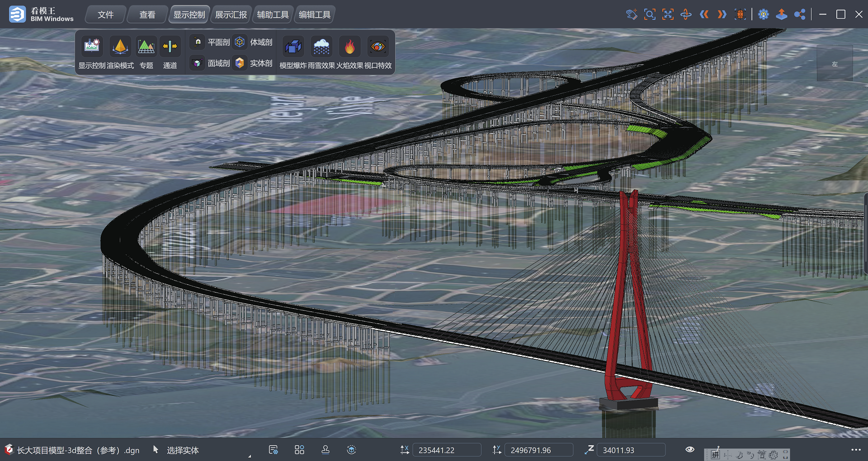Click the share icon in title bar
Image resolution: width=868 pixels, height=461 pixels.
[800, 14]
